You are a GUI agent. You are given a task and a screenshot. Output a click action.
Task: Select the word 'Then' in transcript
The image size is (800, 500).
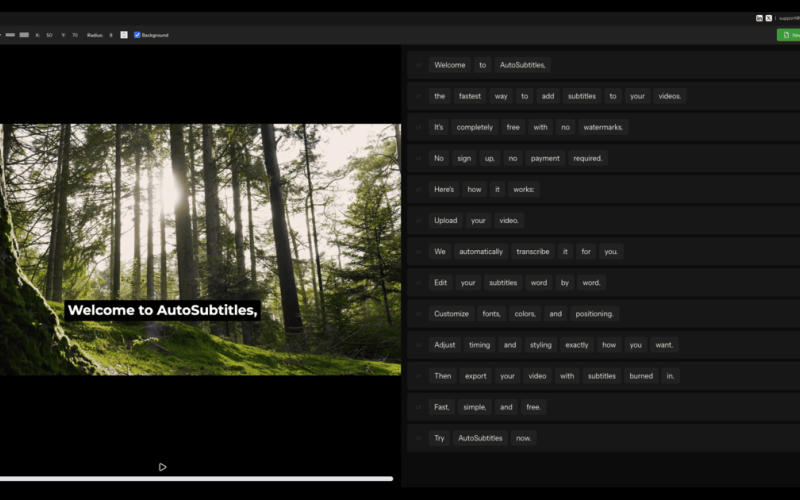tap(442, 376)
